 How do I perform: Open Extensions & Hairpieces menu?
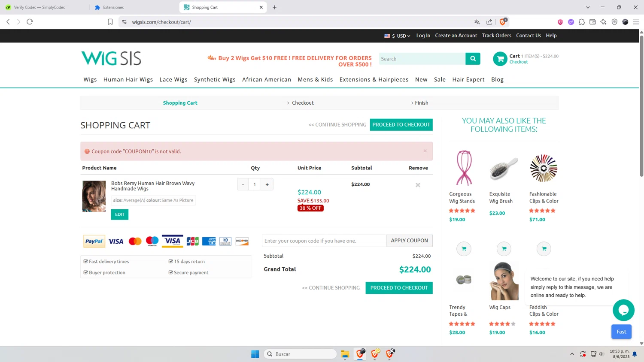374,79
